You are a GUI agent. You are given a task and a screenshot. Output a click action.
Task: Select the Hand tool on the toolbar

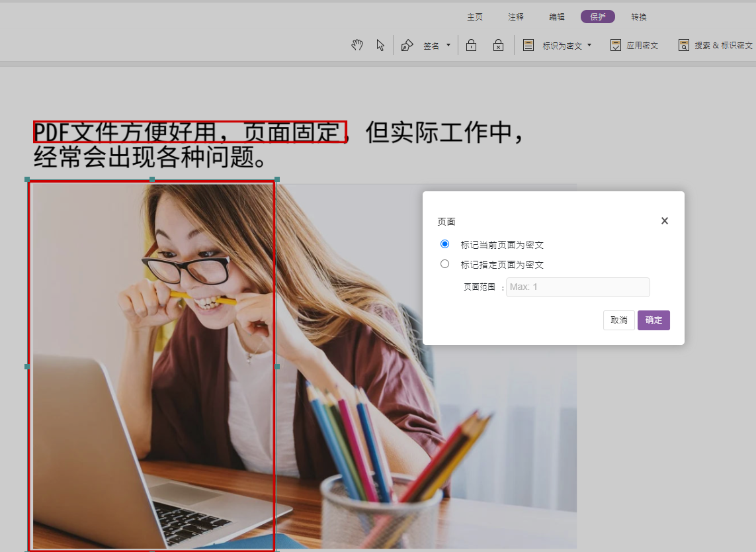(357, 45)
